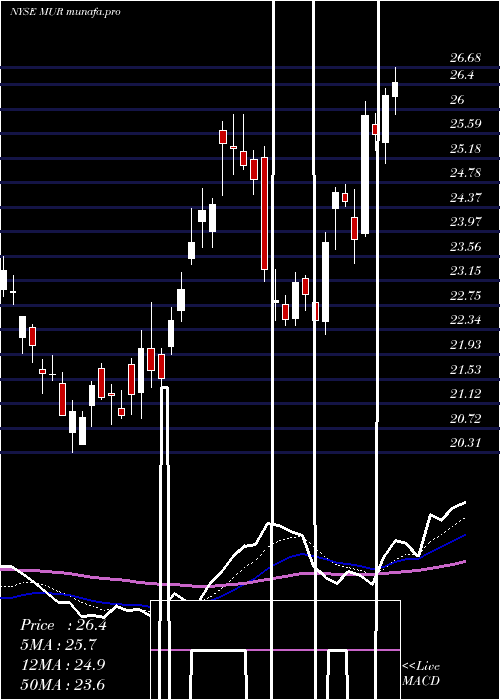Click the 23.15 price axis label
The height and width of the screenshot is (700, 500).
tap(466, 271)
